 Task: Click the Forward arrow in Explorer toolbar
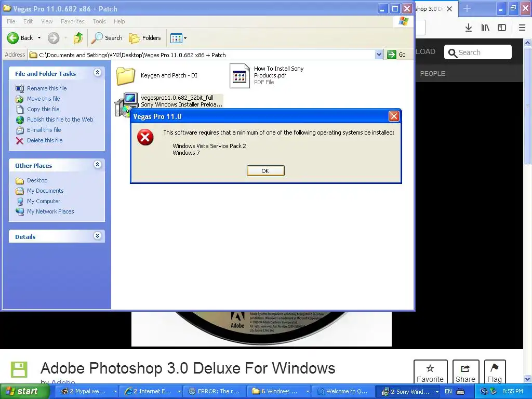54,38
